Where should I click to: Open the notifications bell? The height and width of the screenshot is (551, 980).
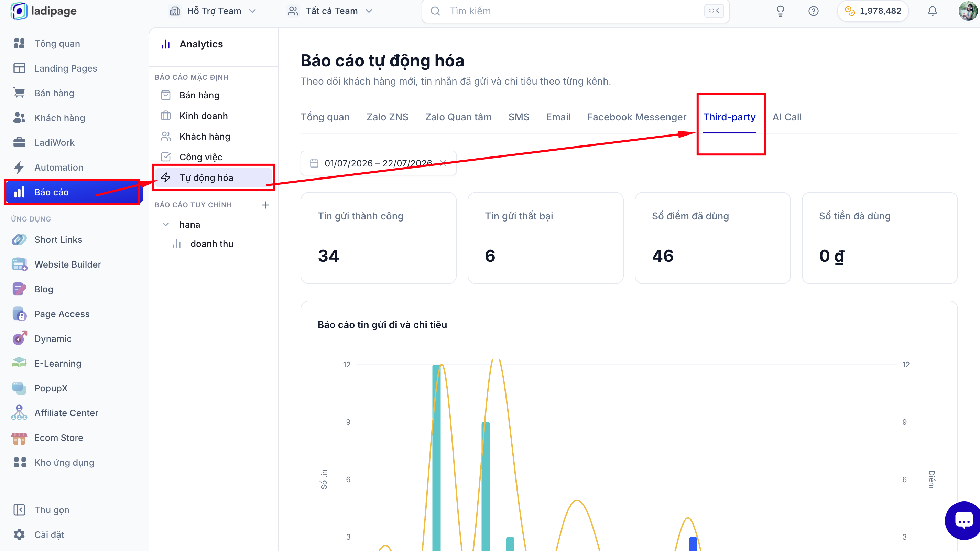coord(932,11)
